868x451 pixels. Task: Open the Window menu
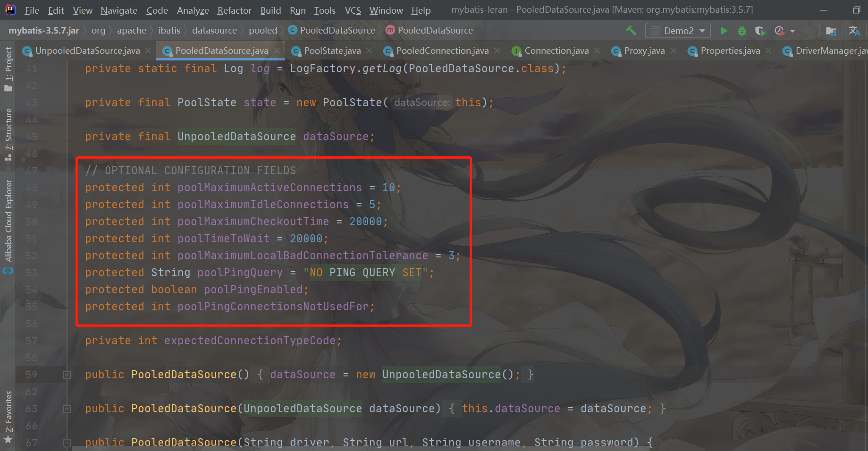[386, 10]
